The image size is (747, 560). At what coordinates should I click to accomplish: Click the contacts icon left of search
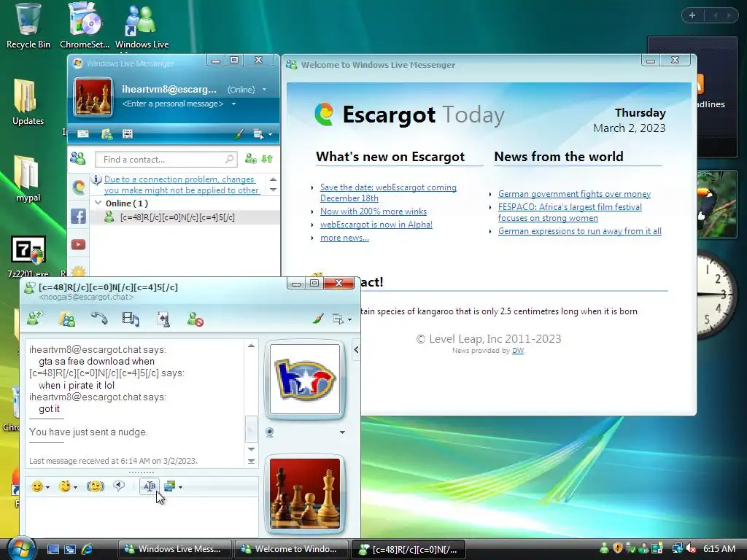78,158
